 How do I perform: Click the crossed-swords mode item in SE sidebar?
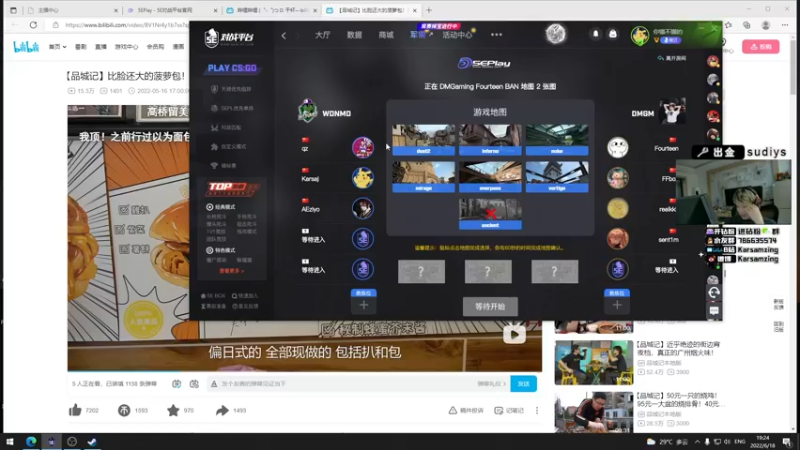(x=227, y=128)
